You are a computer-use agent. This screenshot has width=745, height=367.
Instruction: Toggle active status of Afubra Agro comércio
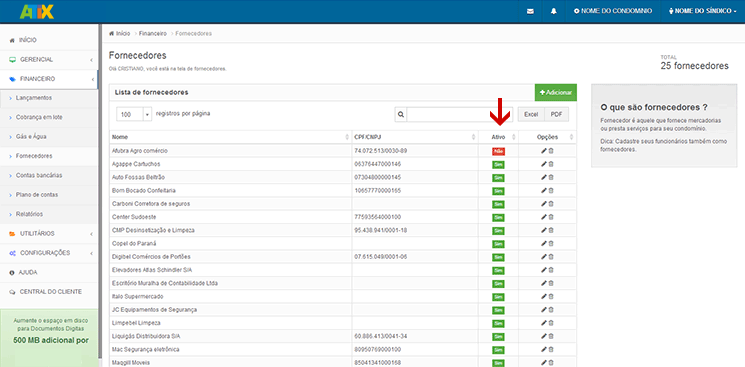click(498, 151)
